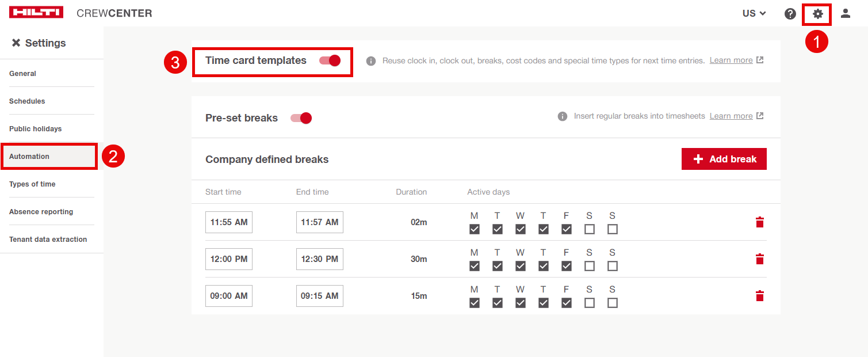Screen dimensions: 868x357
Task: Open the user profile icon
Action: pyautogui.click(x=845, y=13)
